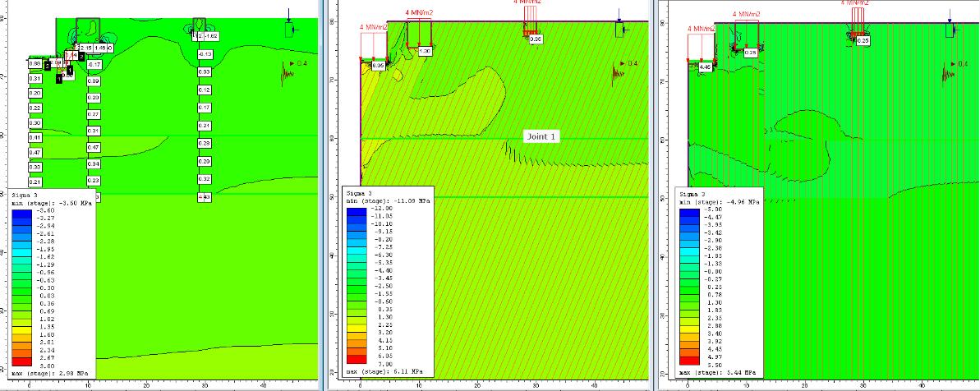Click the 0.36 query value in middle pane
Screen dimensions: 980x391
(536, 39)
